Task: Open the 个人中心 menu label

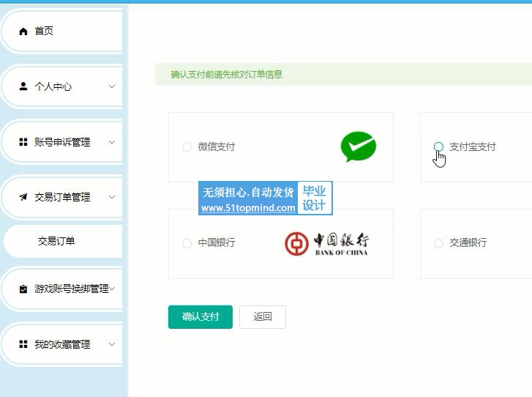Action: pos(53,86)
